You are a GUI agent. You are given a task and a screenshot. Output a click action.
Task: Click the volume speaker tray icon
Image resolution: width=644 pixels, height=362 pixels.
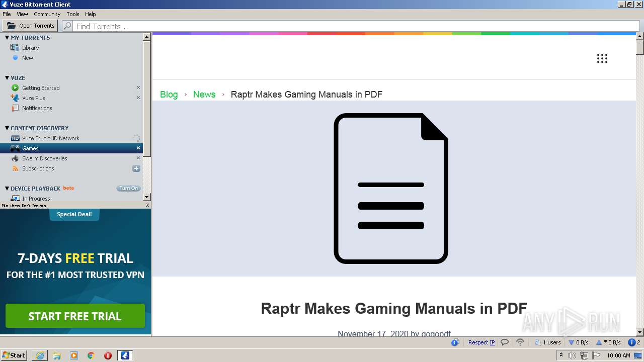click(572, 355)
